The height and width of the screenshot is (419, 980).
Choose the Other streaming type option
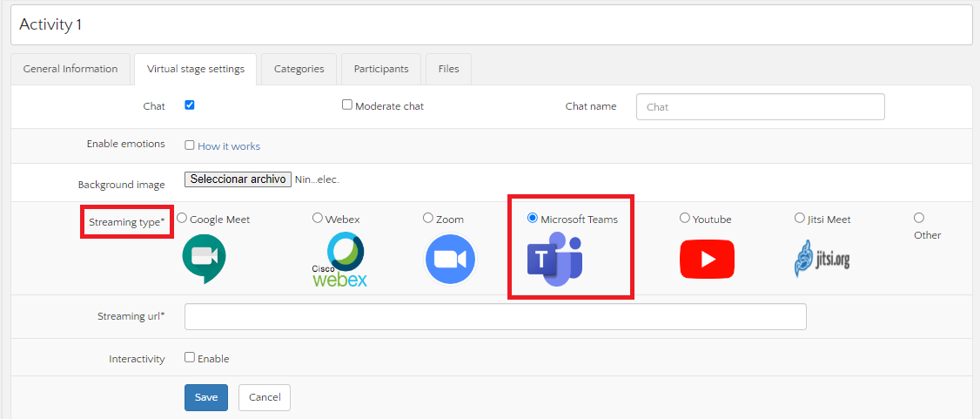coord(919,218)
